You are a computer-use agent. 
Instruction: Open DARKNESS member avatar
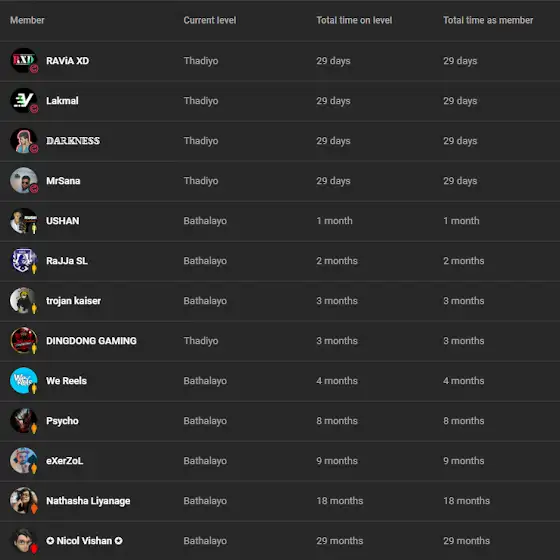pyautogui.click(x=24, y=140)
